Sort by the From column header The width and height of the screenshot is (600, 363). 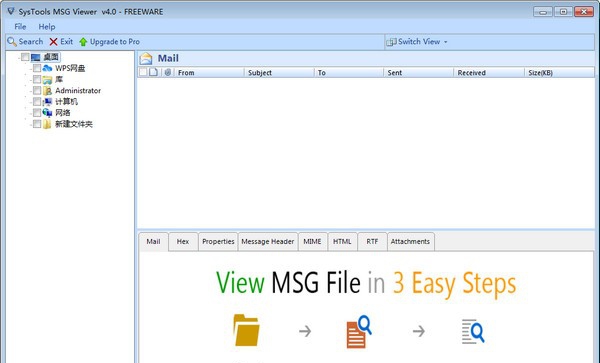pyautogui.click(x=209, y=72)
